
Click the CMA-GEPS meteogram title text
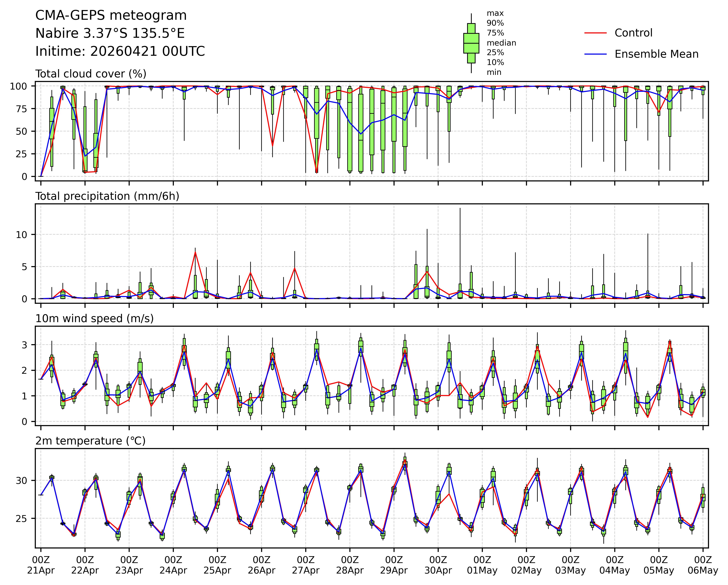pyautogui.click(x=111, y=15)
